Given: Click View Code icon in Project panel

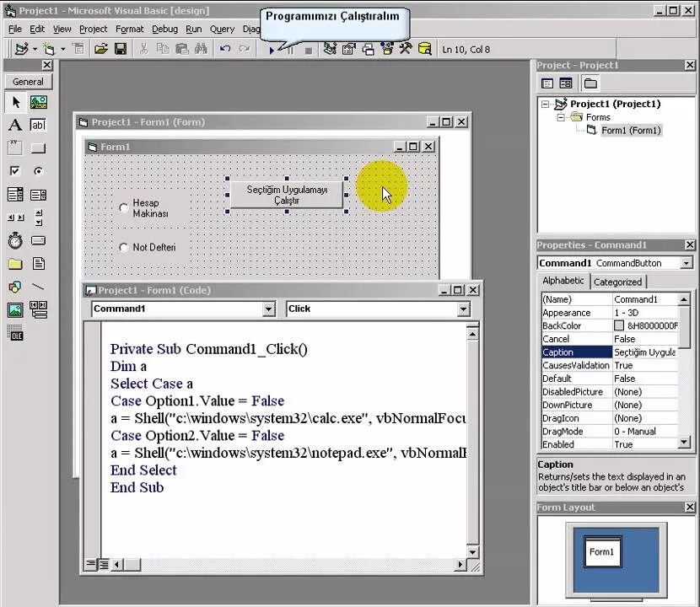Looking at the screenshot, I should [x=547, y=83].
